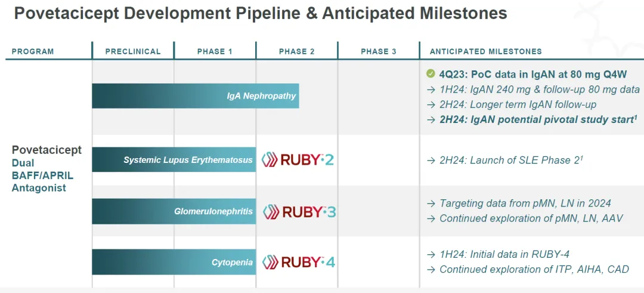Click the slide title Povetacicept Development Pipeline
This screenshot has height=293, width=644.
pyautogui.click(x=261, y=14)
